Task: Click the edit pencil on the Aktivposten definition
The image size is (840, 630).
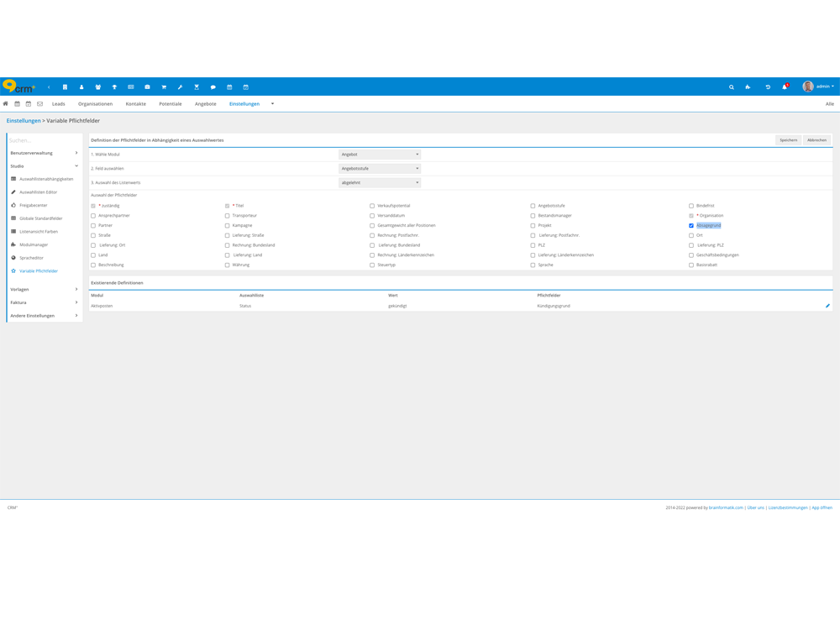Action: point(827,307)
